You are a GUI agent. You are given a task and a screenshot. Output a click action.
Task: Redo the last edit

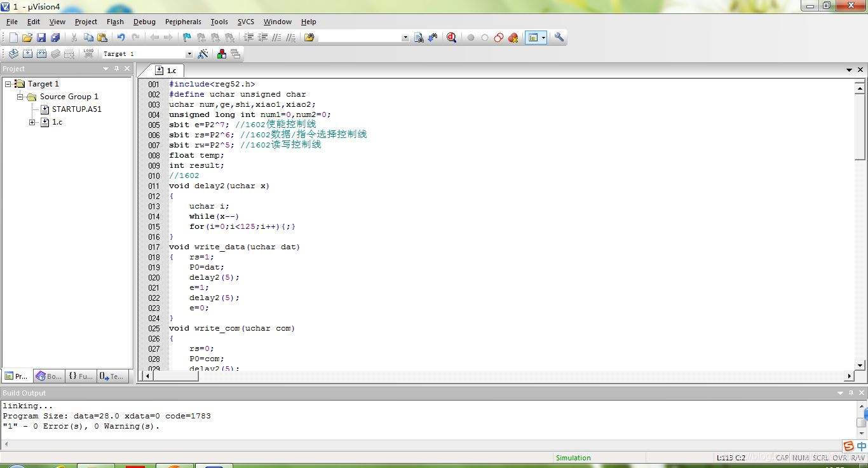point(135,38)
